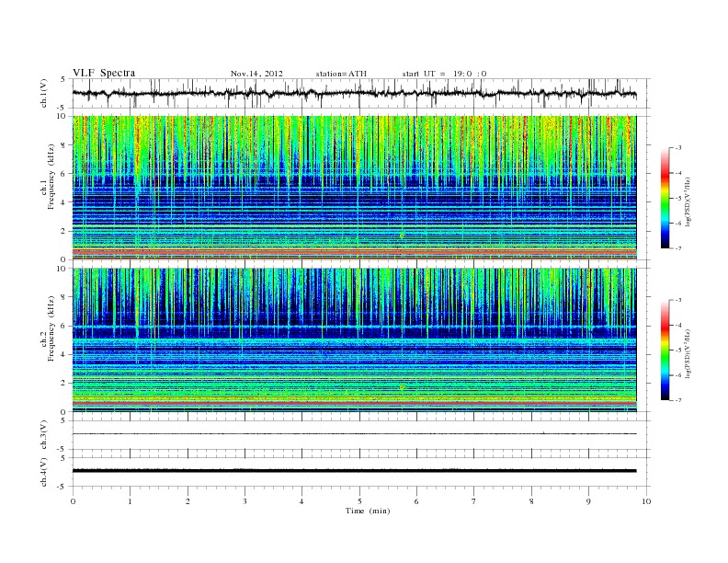Click the yellow spot in ch.2 spectrogram near 1.7 kHz
Image resolution: width=728 pixels, height=563 pixels.
click(402, 387)
